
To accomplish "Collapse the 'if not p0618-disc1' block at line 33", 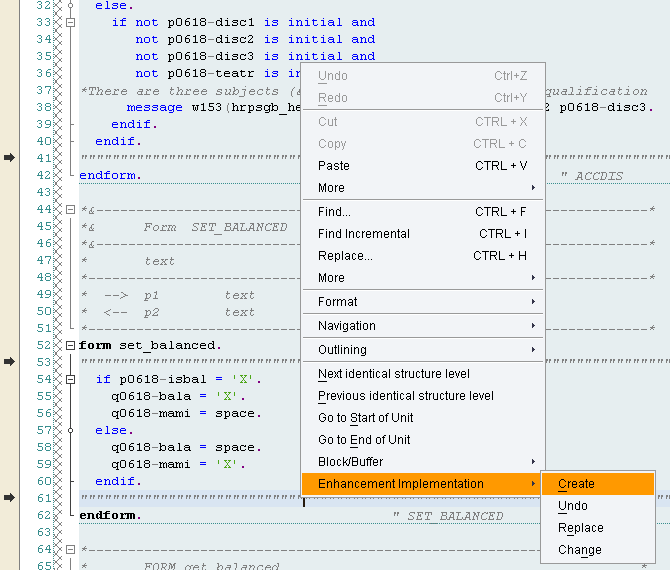I will [x=71, y=22].
